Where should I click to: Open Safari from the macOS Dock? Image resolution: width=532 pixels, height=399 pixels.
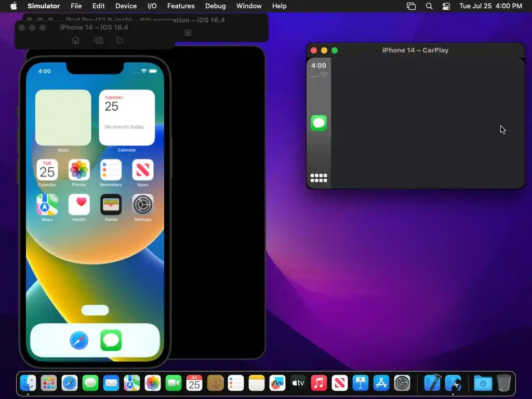point(70,383)
